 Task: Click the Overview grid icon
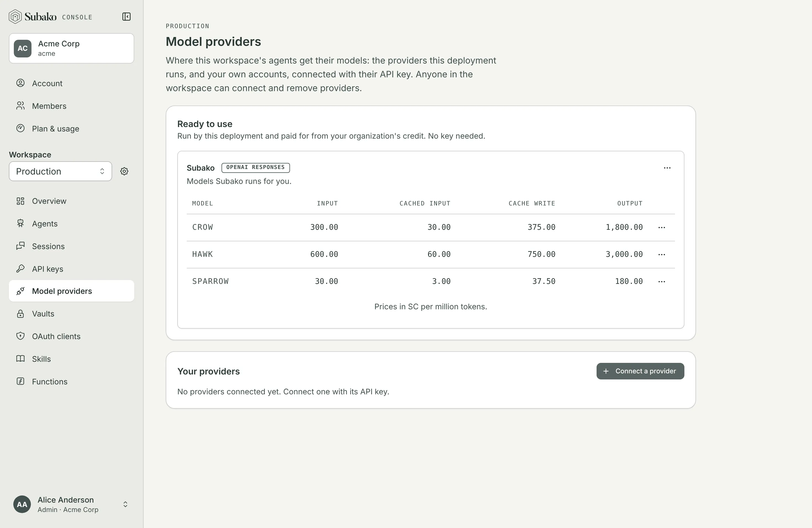tap(20, 201)
